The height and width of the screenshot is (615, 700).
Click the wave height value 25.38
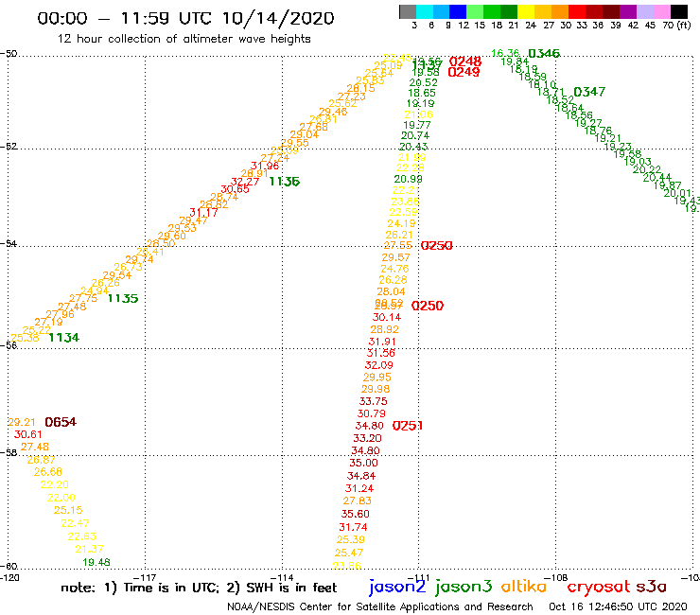coord(25,338)
